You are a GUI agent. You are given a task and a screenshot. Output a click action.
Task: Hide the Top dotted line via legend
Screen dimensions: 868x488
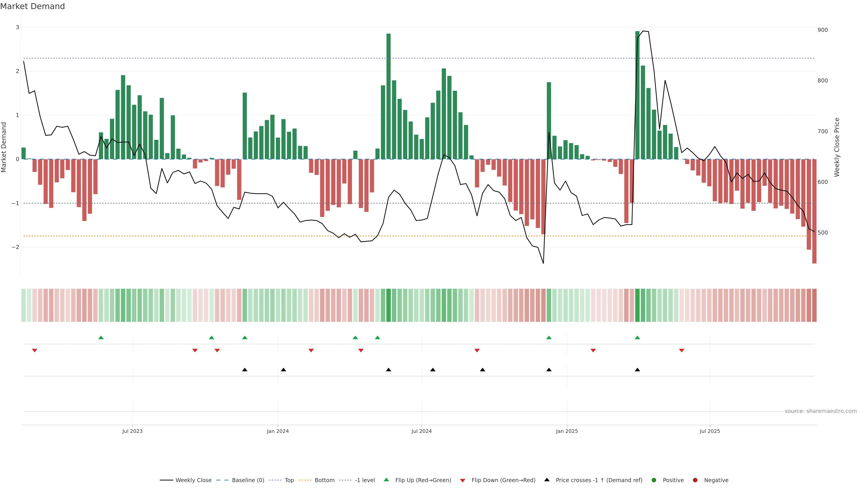[x=289, y=480]
